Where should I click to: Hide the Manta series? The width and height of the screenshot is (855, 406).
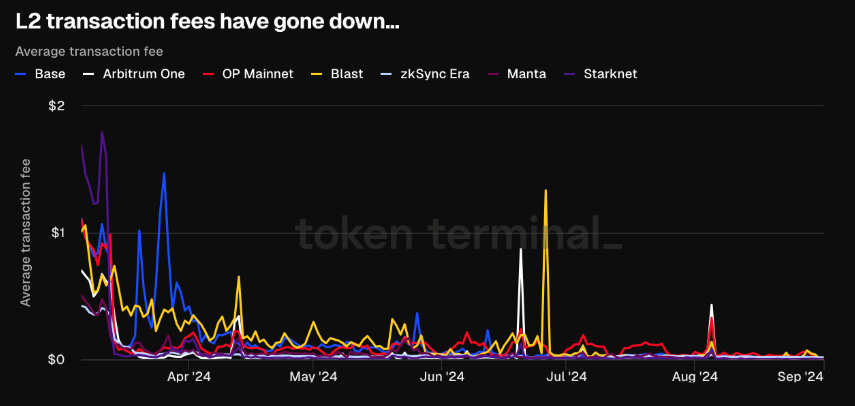click(526, 73)
